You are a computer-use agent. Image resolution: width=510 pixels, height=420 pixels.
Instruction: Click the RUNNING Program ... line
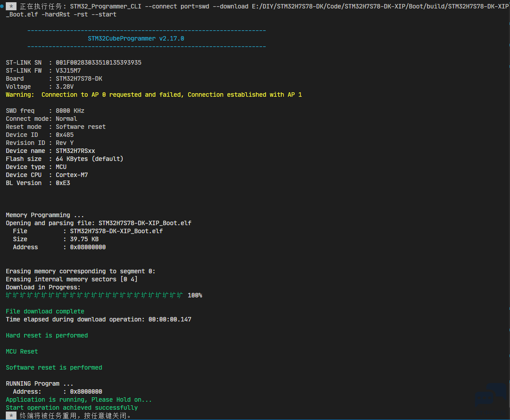(40, 383)
